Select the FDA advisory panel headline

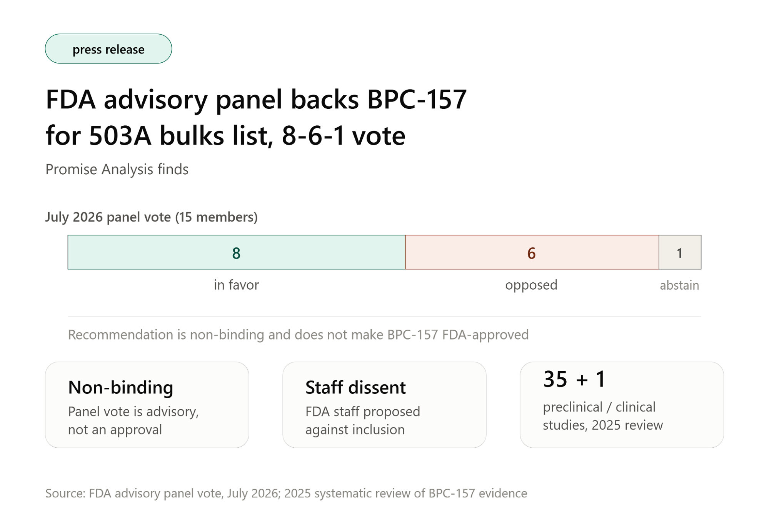(x=256, y=117)
